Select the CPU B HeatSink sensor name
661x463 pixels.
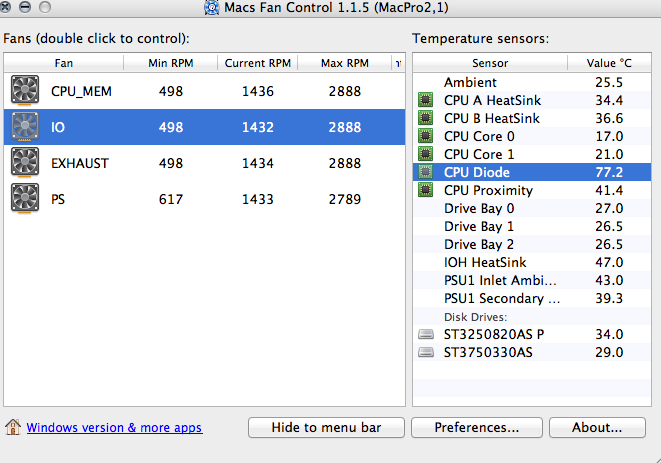tap(492, 118)
